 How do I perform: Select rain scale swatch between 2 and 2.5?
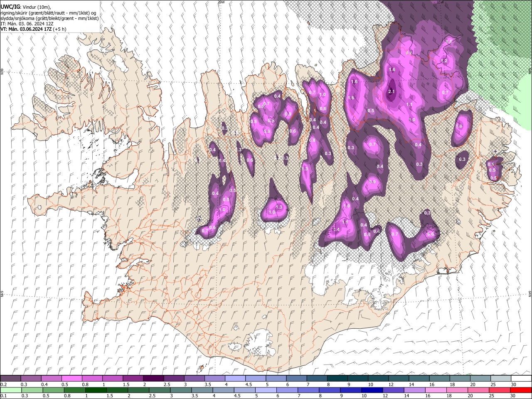[x=138, y=390]
